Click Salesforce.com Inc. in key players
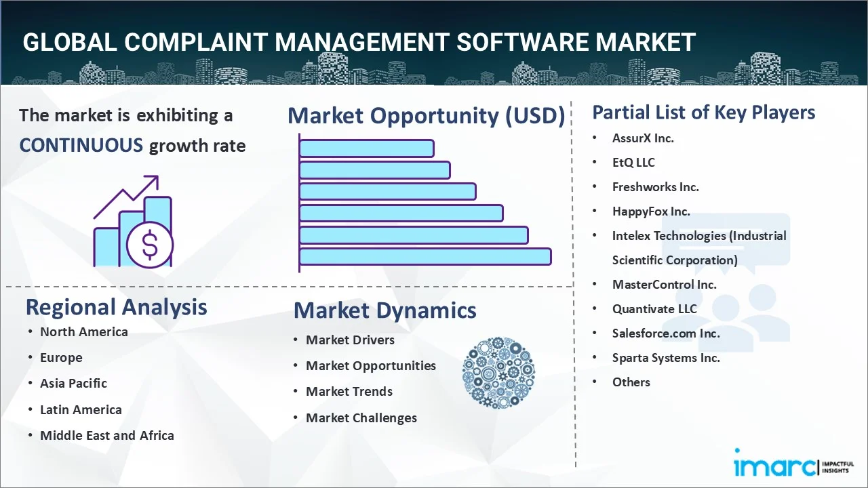Image resolution: width=868 pixels, height=488 pixels. click(x=666, y=333)
